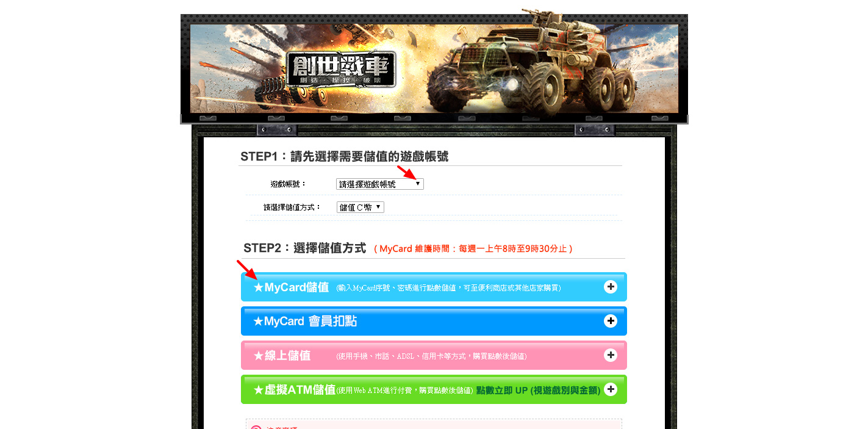Choose the ★線上儲值 pink option title
868x429 pixels.
282,355
